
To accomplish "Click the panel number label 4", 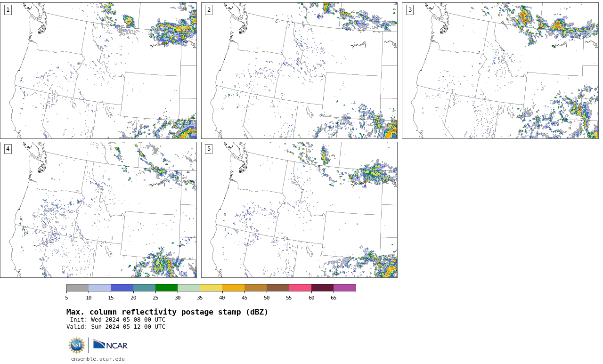I will click(x=8, y=149).
